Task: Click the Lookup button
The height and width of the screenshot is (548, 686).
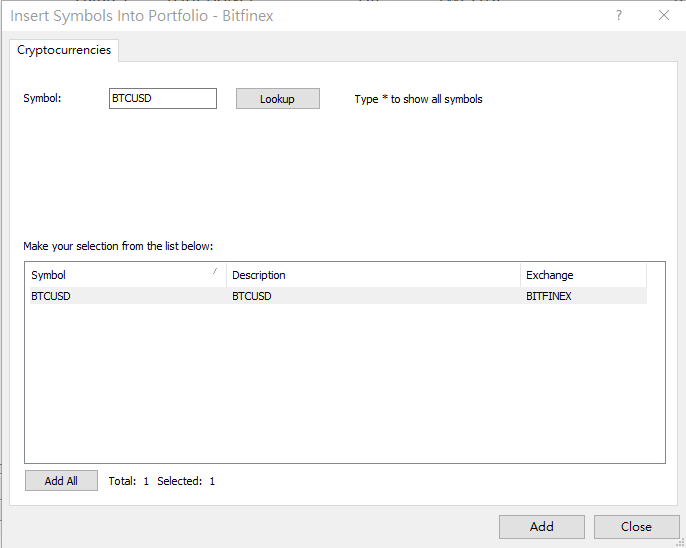Action: pyautogui.click(x=278, y=99)
